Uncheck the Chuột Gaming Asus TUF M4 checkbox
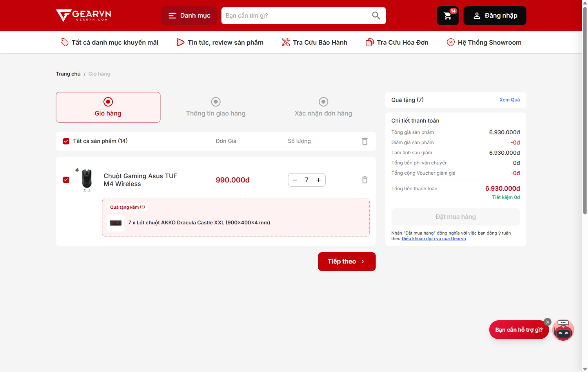The height and width of the screenshot is (372, 588). click(x=66, y=180)
